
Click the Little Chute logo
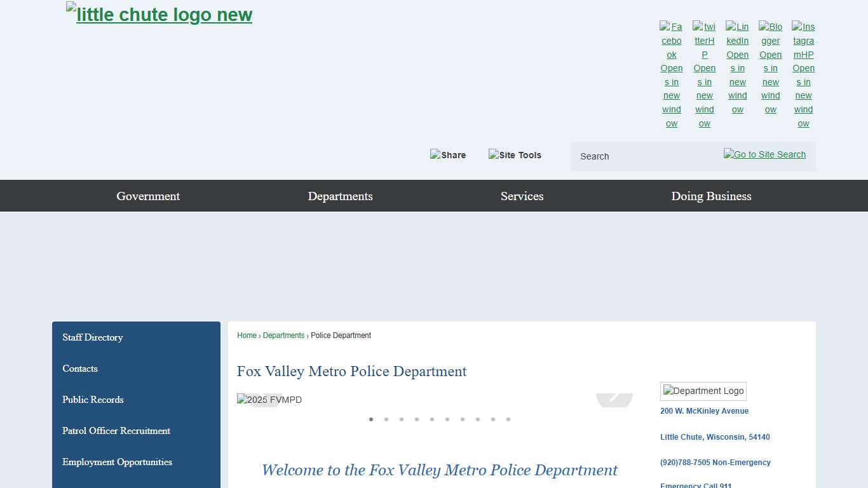click(x=158, y=14)
